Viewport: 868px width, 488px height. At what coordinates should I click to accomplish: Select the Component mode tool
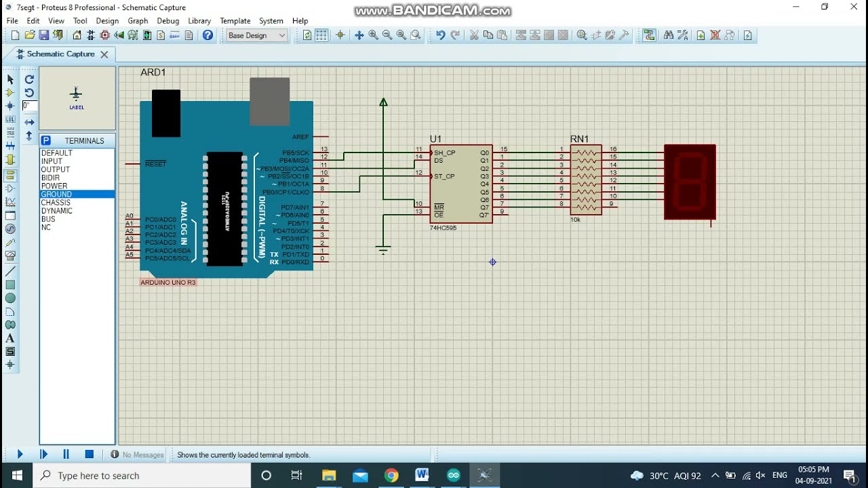click(x=10, y=93)
